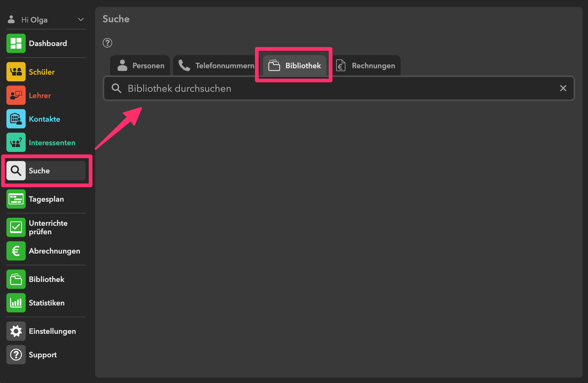Click the Tagesplan schedule icon
588x383 pixels.
click(x=16, y=199)
